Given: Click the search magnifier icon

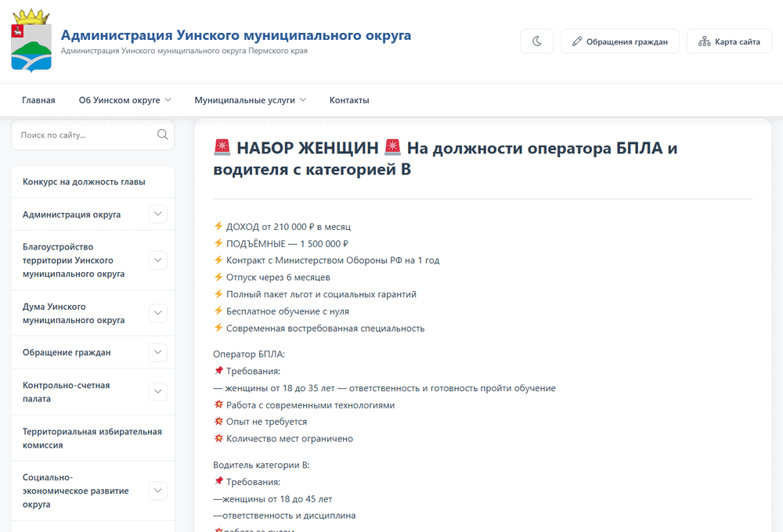Looking at the screenshot, I should (162, 135).
